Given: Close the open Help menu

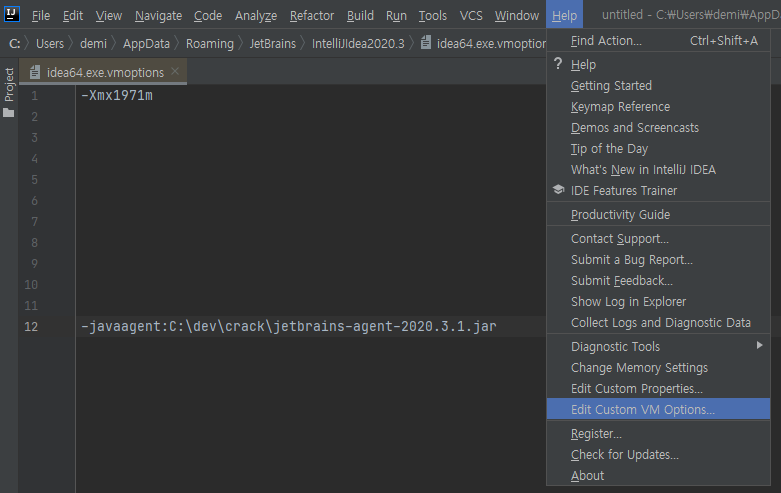Looking at the screenshot, I should click(564, 15).
